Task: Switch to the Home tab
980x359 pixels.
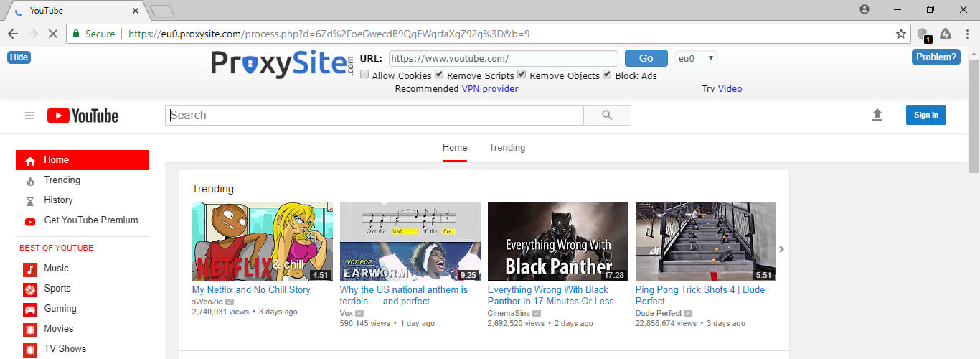Action: tap(455, 147)
